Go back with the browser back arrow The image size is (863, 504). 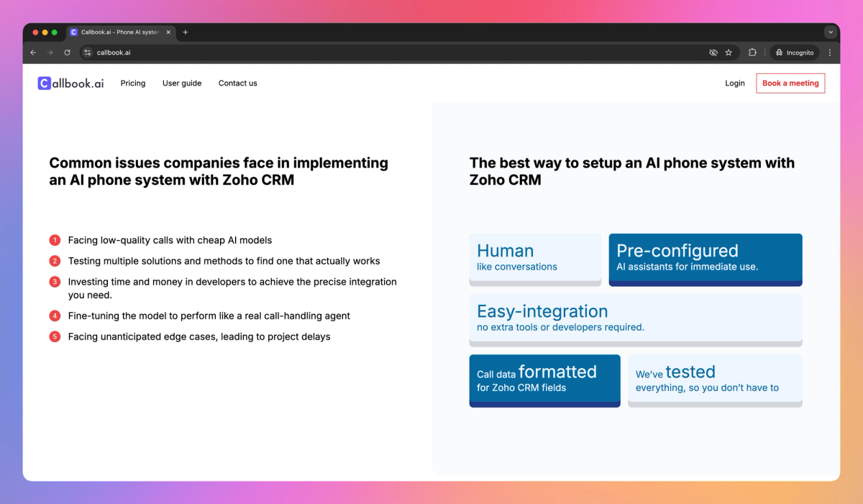click(x=33, y=52)
